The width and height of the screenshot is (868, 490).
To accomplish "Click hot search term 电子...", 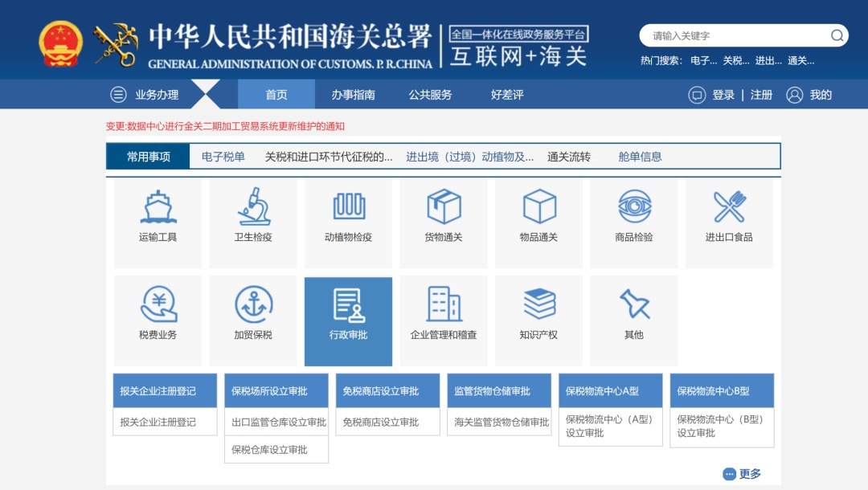I will pos(703,61).
